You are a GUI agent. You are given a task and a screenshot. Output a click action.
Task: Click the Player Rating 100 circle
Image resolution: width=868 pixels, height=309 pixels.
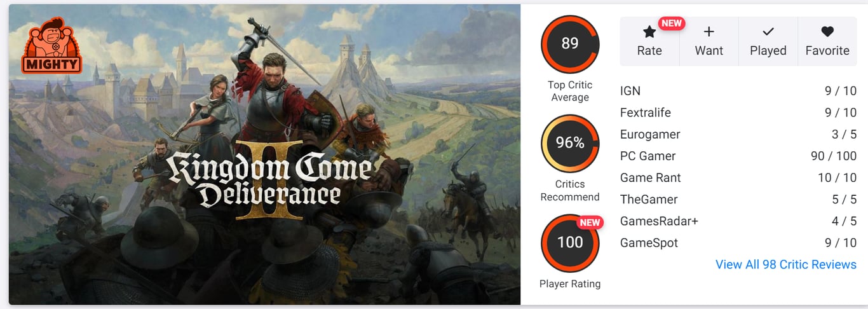pos(569,242)
